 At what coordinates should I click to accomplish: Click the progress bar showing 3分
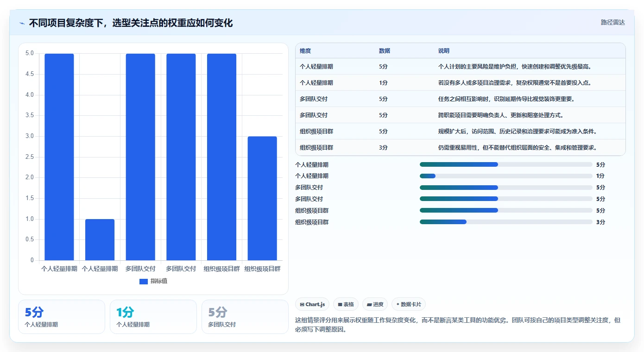coord(506,222)
